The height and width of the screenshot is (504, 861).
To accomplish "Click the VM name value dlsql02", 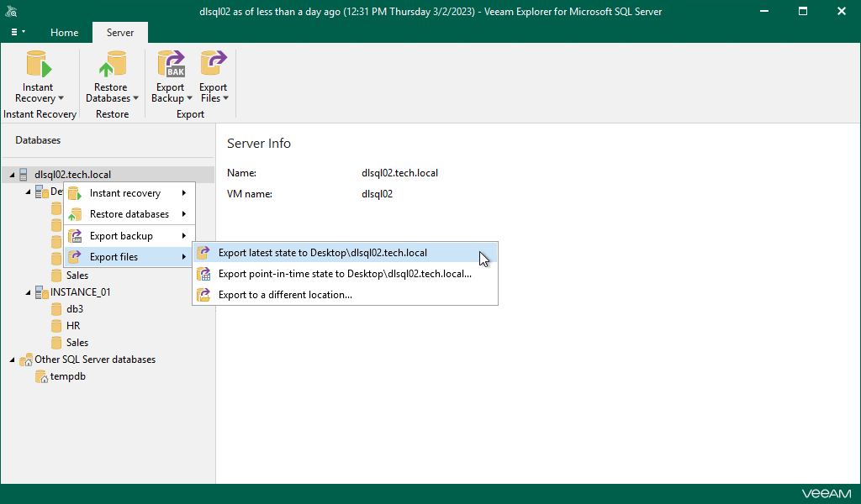I will (x=378, y=193).
